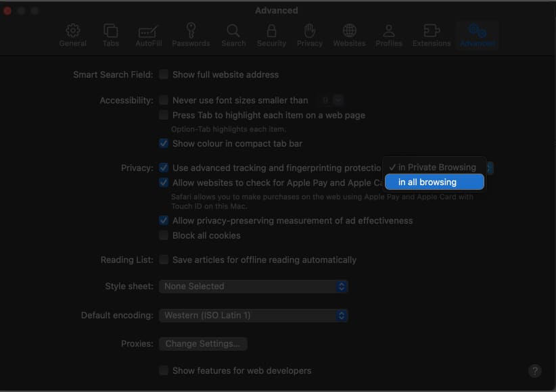Toggle advanced tracking and fingerprinting protection checkbox
This screenshot has height=392, width=556.
164,168
